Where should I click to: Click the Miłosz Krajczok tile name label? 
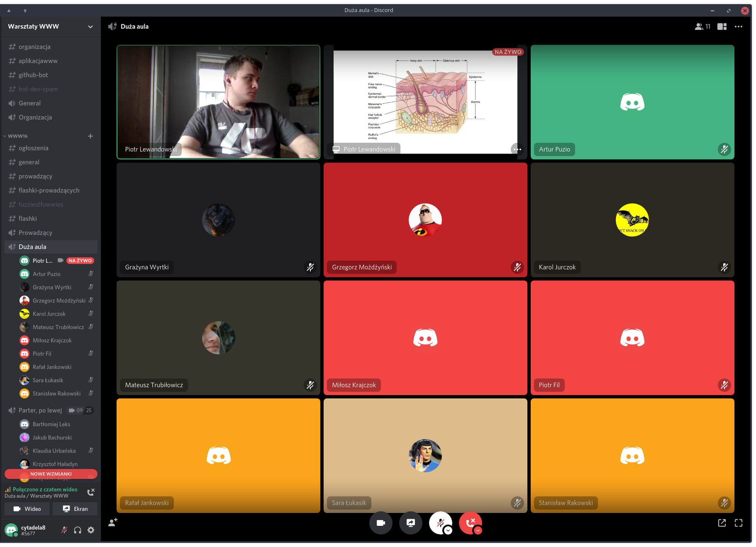pos(354,385)
